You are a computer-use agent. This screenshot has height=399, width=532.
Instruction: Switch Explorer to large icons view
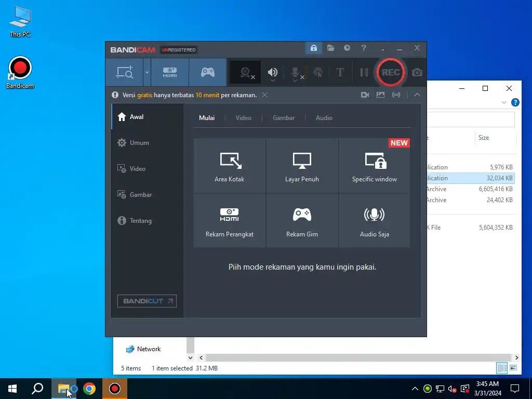(x=513, y=368)
